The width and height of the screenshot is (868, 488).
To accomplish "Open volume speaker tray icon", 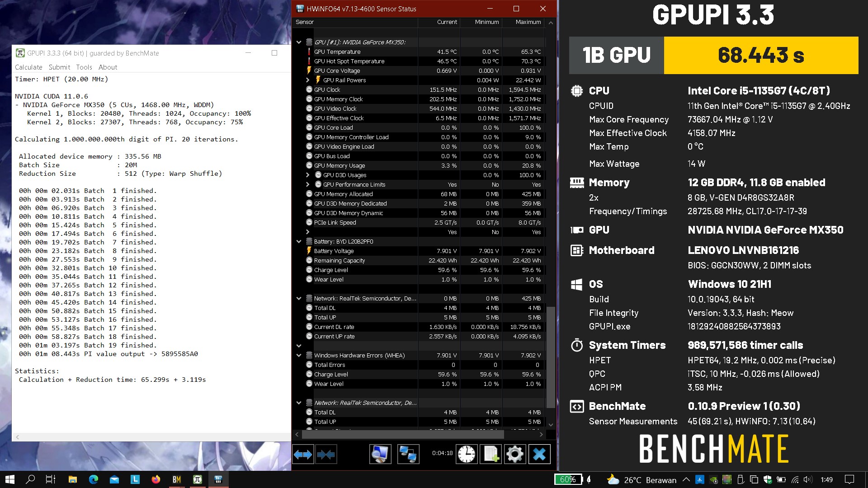I will coord(808,480).
